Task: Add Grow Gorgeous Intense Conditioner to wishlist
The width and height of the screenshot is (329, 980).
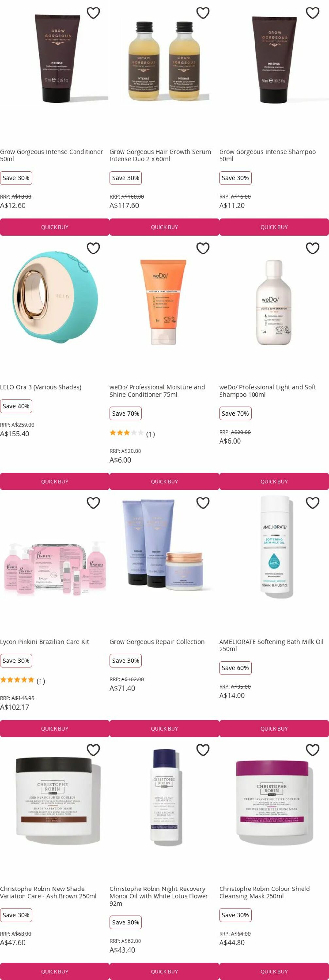Action: [93, 13]
